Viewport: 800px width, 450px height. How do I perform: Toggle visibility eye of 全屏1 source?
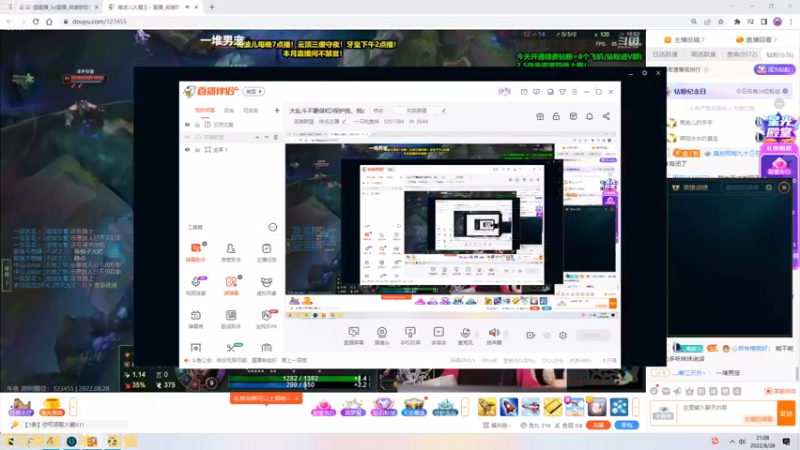[x=187, y=149]
